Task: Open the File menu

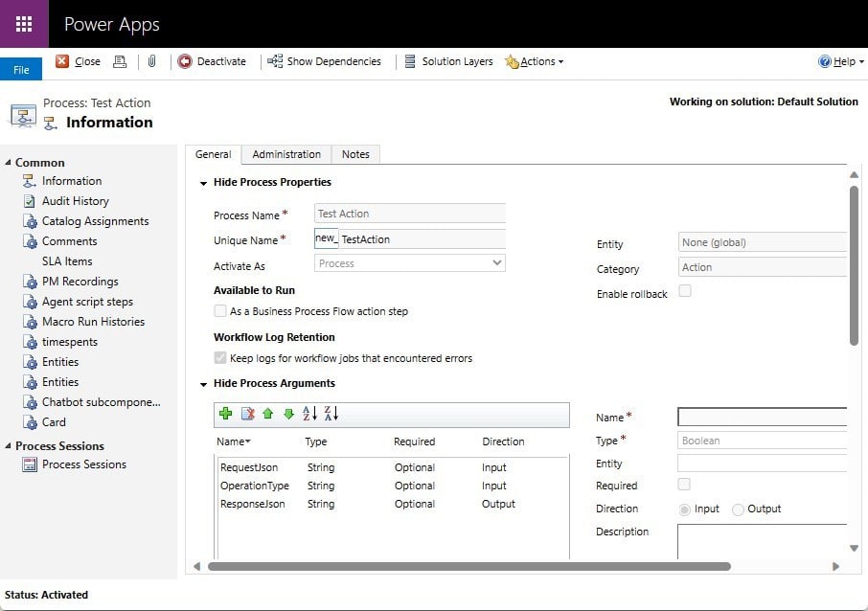Action: pos(21,69)
